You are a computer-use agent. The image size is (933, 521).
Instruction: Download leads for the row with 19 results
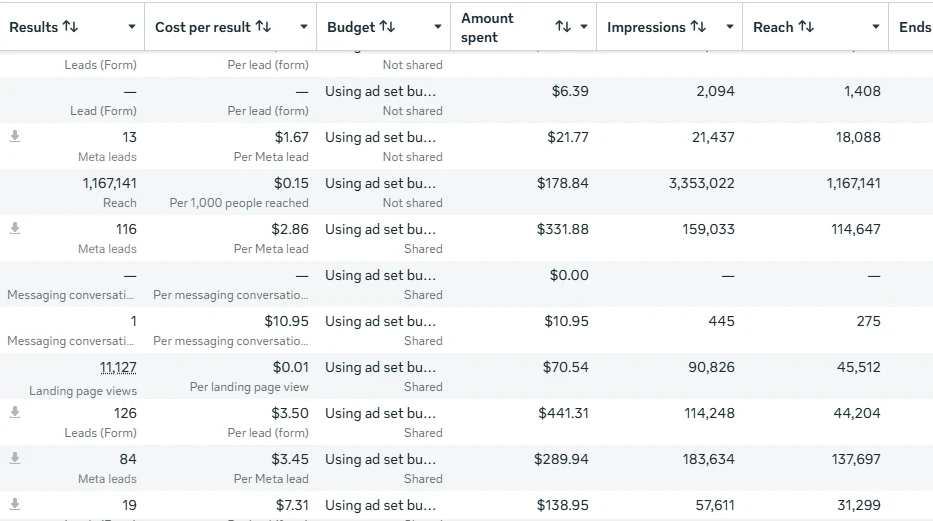click(15, 504)
